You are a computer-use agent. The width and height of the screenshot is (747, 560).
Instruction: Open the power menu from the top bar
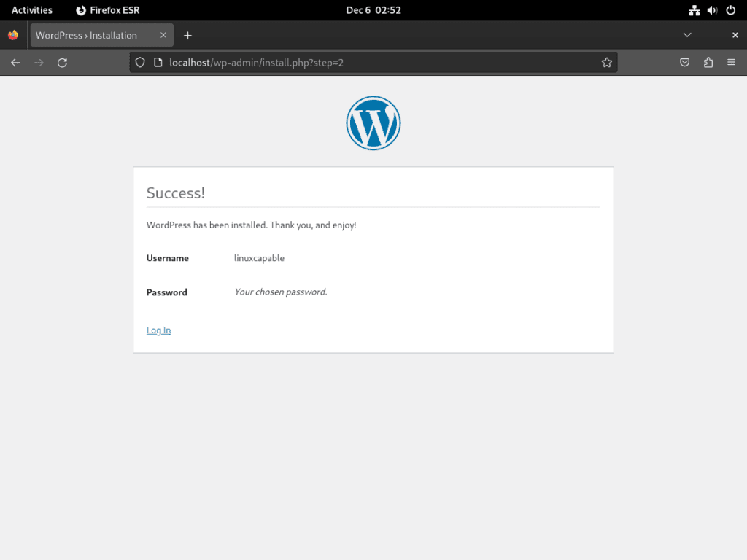pyautogui.click(x=730, y=9)
